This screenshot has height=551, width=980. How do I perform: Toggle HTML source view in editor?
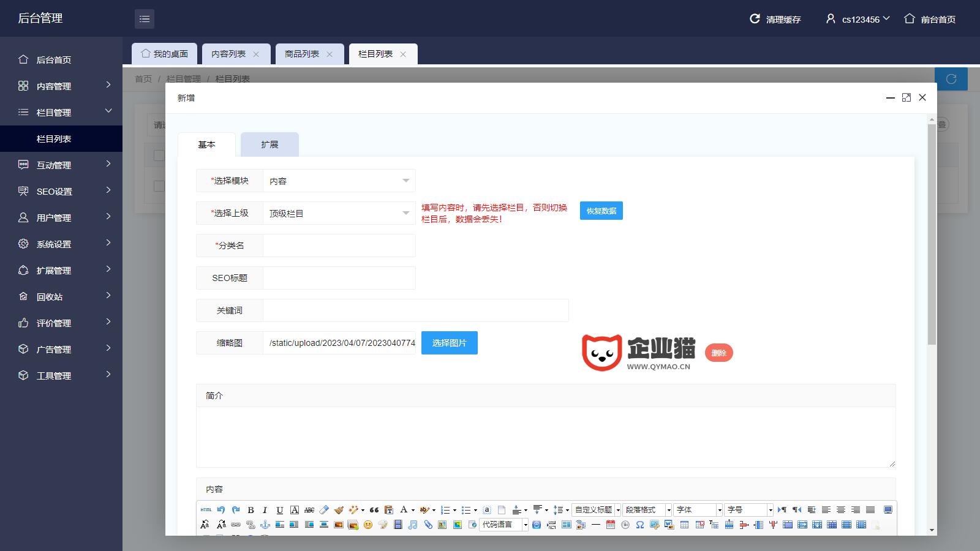coord(206,509)
